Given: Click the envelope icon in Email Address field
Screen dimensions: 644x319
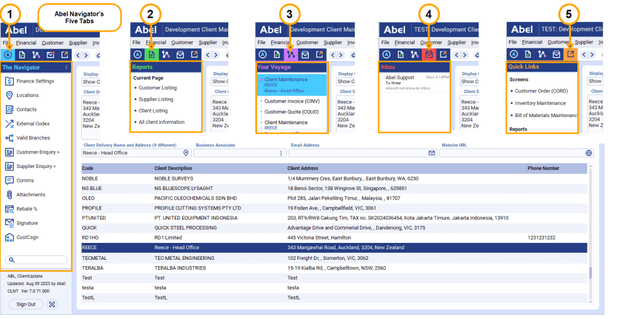Looking at the screenshot, I should click(x=431, y=153).
